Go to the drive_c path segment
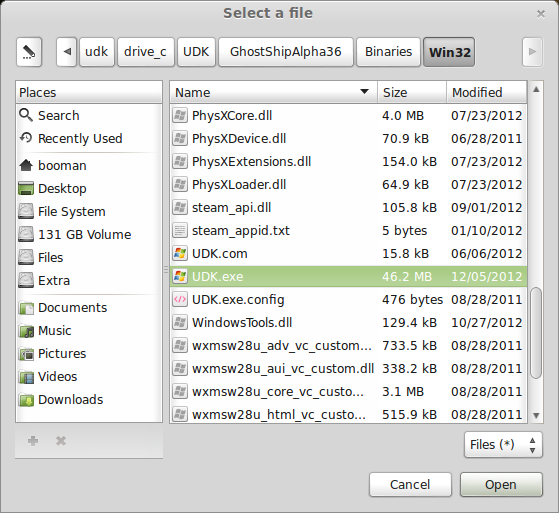The height and width of the screenshot is (513, 559). (145, 52)
